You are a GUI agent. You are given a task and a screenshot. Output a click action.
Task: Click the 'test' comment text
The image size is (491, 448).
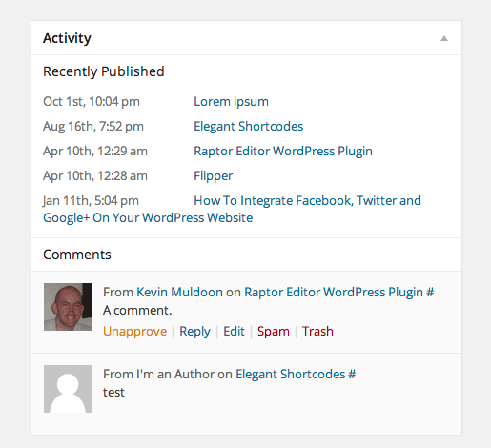[113, 393]
